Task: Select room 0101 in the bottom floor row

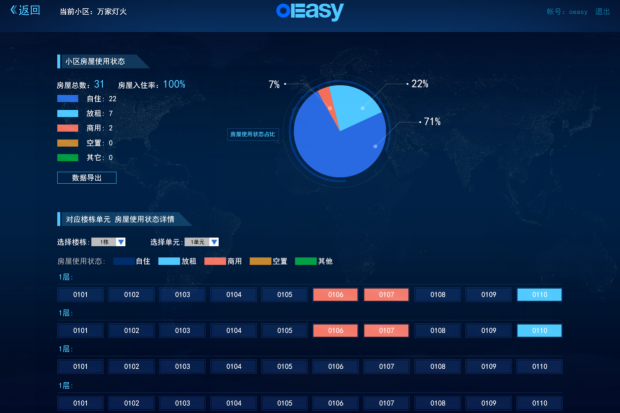Action: click(80, 404)
